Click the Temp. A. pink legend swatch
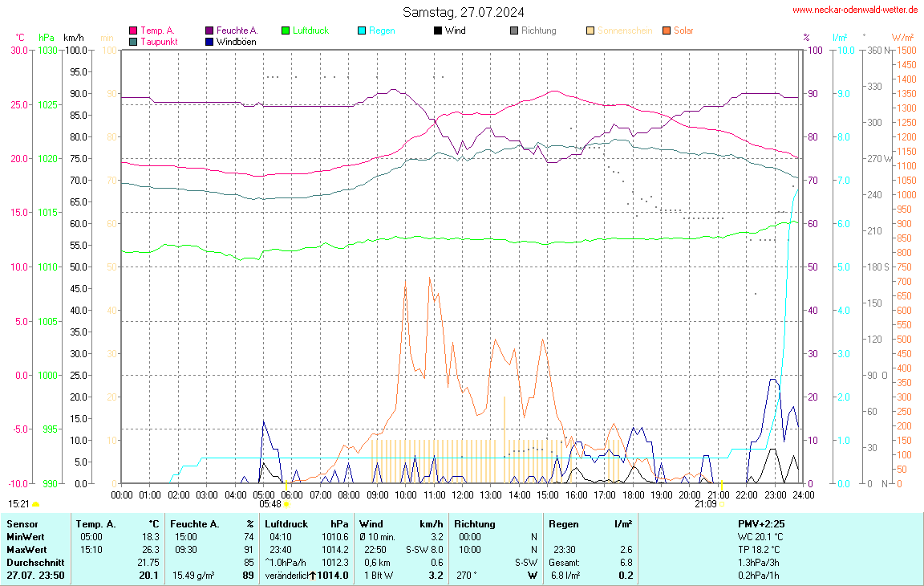The image size is (924, 586). tap(133, 31)
